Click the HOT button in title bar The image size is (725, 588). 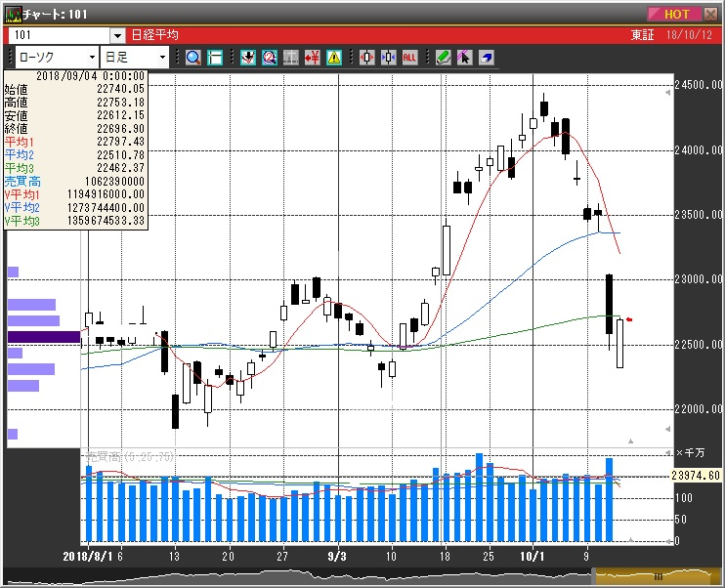point(674,14)
